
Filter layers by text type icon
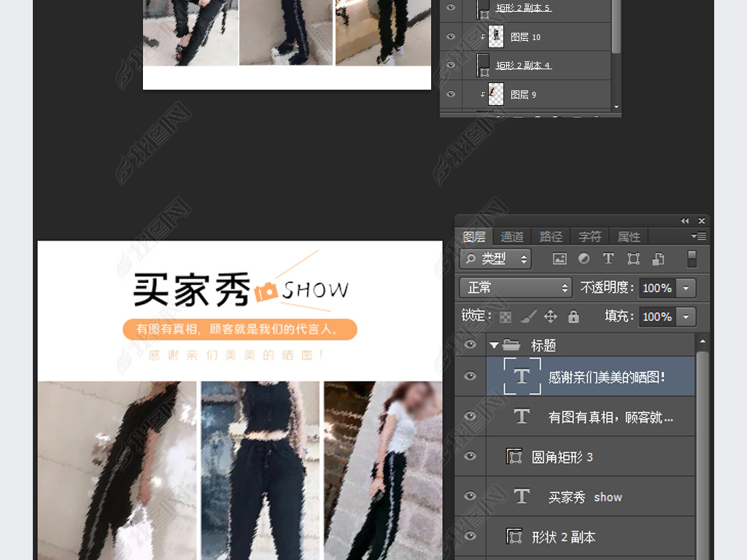click(x=608, y=259)
